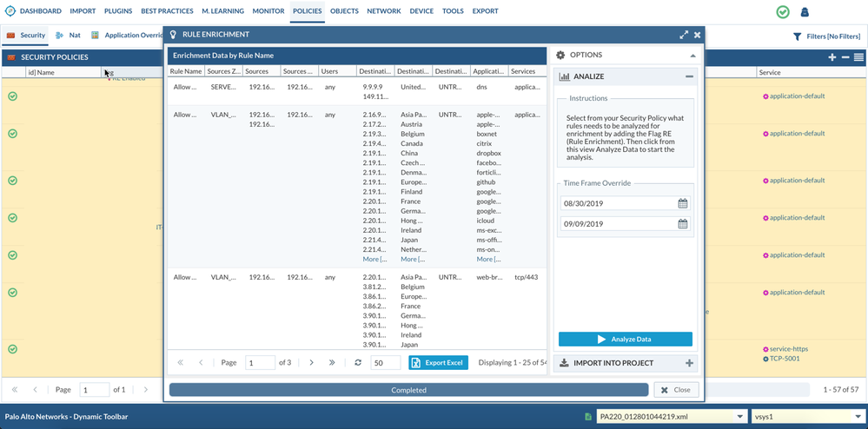
Task: Collapse the ANALIZE section
Action: 689,76
